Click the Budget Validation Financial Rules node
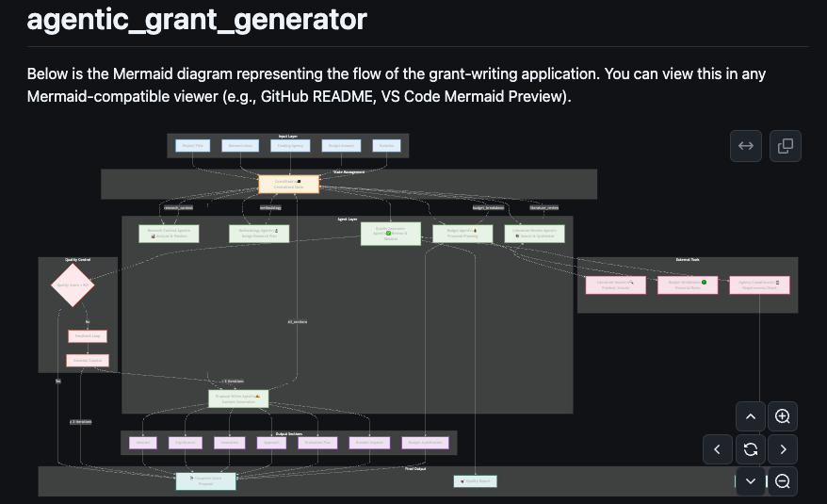827x504 pixels. (688, 285)
